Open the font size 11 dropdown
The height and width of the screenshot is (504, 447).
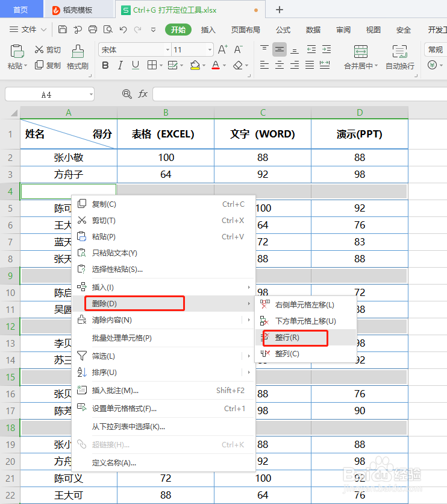[210, 50]
